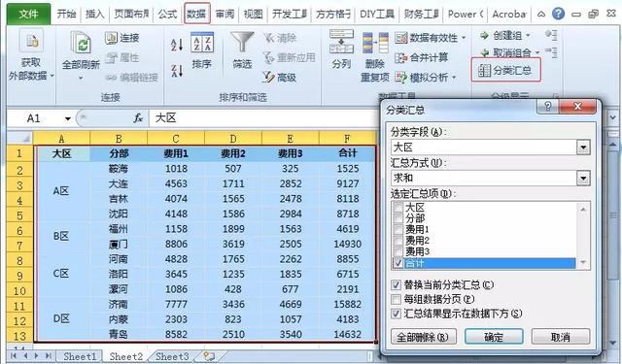
Task: Open the custom Sort dialog icon
Action: pyautogui.click(x=202, y=43)
